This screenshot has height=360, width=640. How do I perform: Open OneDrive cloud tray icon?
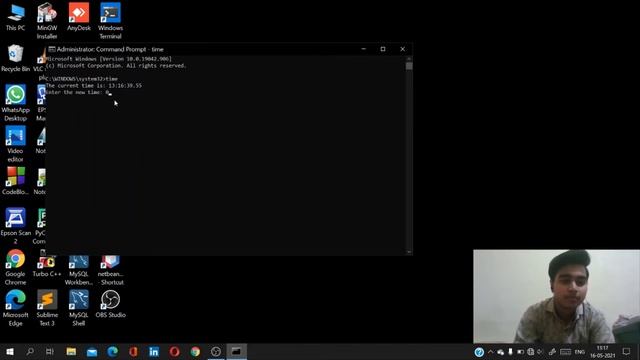500,352
